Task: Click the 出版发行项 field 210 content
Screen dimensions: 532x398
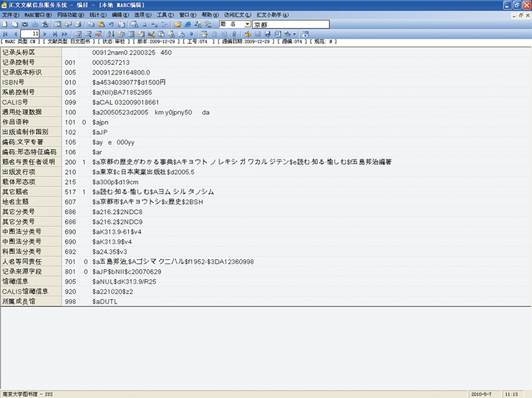Action: pos(143,172)
